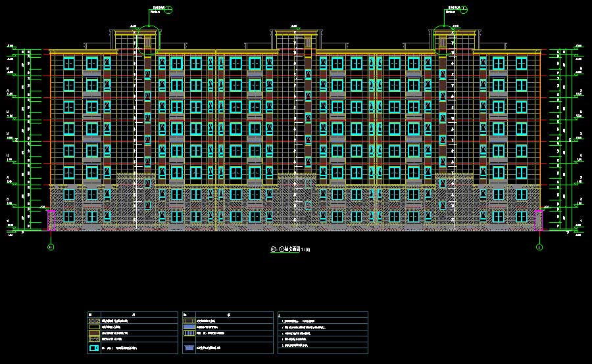
Task: Select the left detail callout bubble at top
Action: click(169, 9)
